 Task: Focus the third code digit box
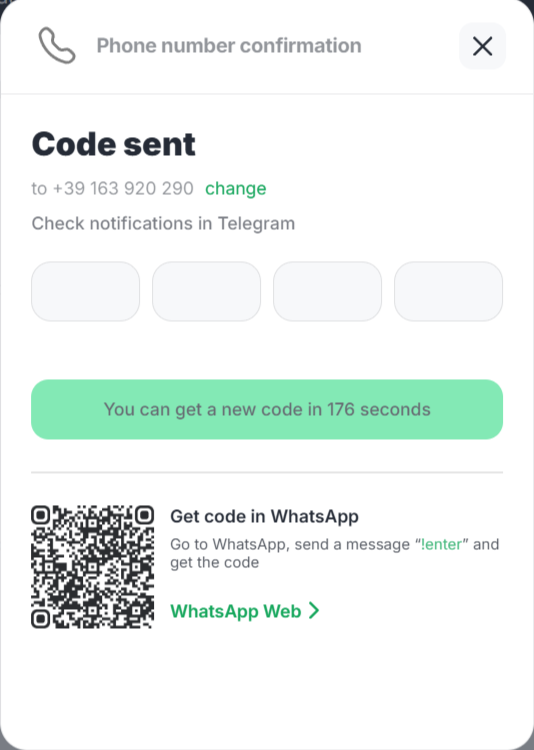[x=328, y=291]
